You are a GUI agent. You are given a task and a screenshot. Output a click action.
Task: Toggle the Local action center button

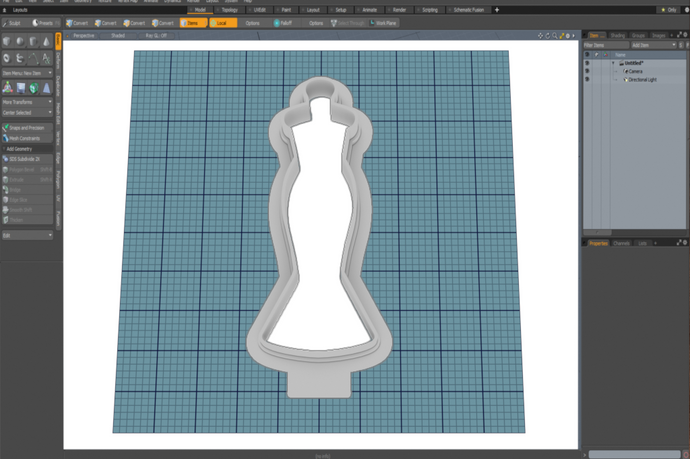223,23
